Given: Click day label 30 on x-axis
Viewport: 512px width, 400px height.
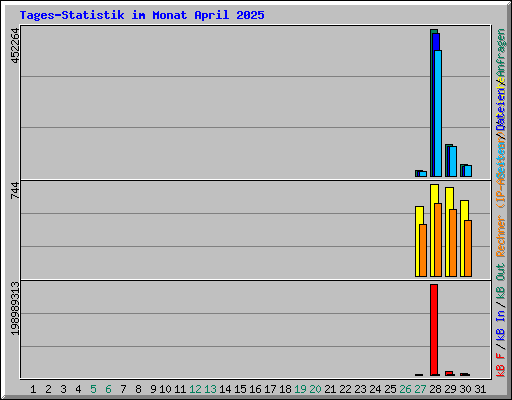Looking at the screenshot, I should click(x=465, y=389).
